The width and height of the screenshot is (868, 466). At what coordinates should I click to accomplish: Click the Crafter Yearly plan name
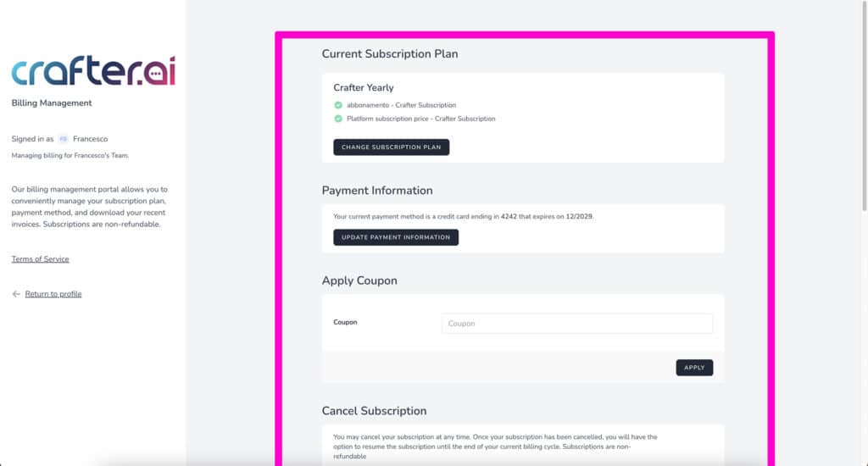click(363, 87)
